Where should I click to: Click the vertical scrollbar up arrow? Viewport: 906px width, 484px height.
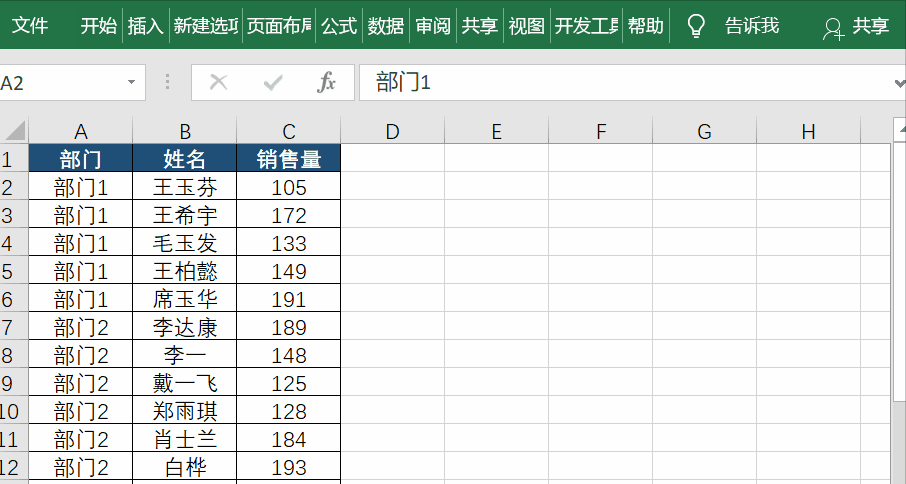pos(900,129)
